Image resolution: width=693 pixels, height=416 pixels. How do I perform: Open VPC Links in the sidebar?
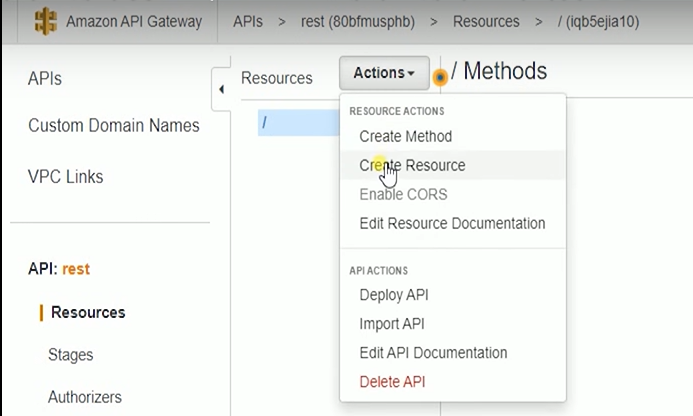pos(66,177)
